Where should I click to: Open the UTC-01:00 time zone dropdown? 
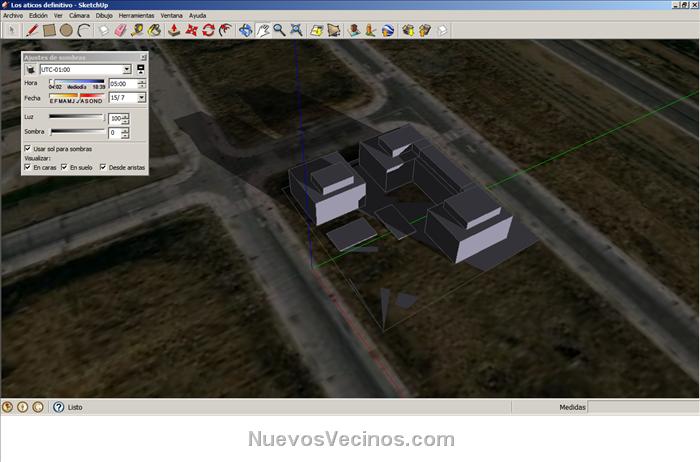pyautogui.click(x=128, y=70)
